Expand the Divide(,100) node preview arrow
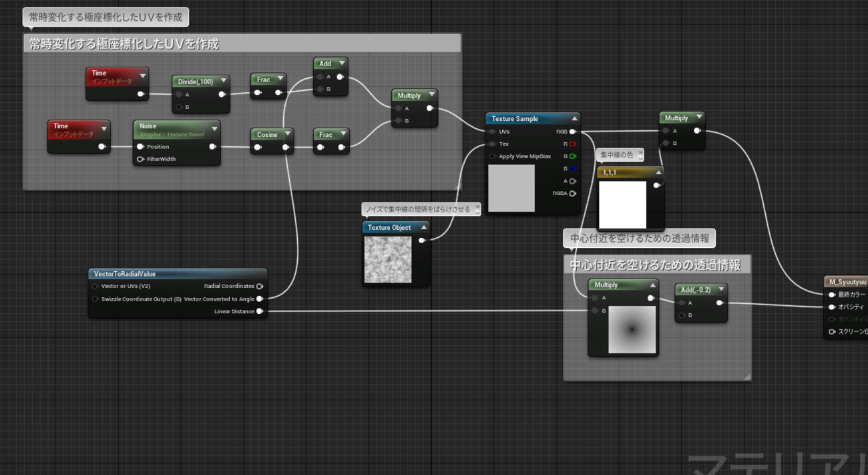The image size is (868, 475). tap(224, 82)
